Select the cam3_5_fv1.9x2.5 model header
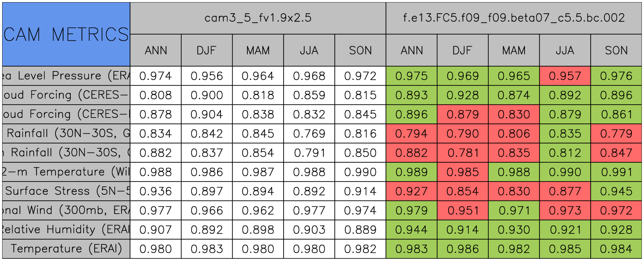This screenshot has height=261, width=644. (258, 18)
